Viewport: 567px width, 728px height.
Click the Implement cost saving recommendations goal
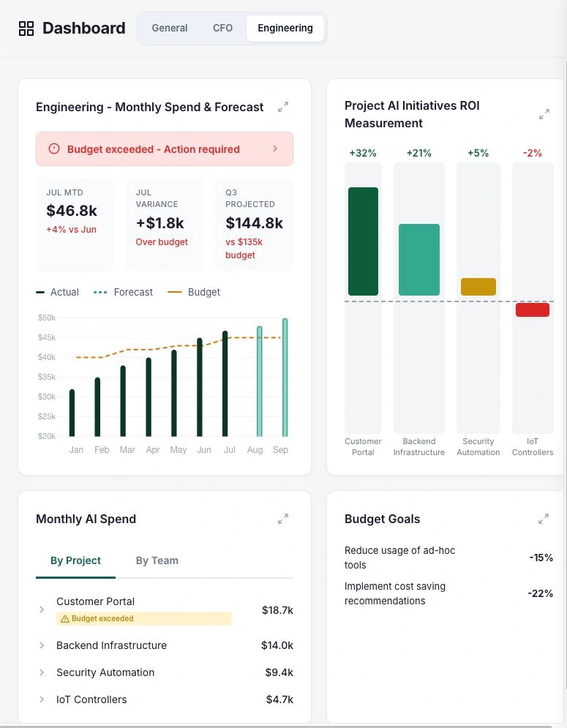395,593
